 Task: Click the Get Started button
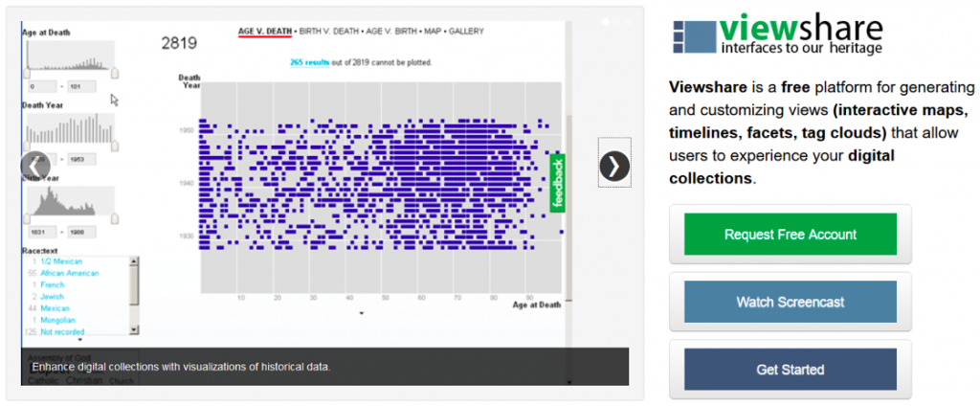coord(790,370)
